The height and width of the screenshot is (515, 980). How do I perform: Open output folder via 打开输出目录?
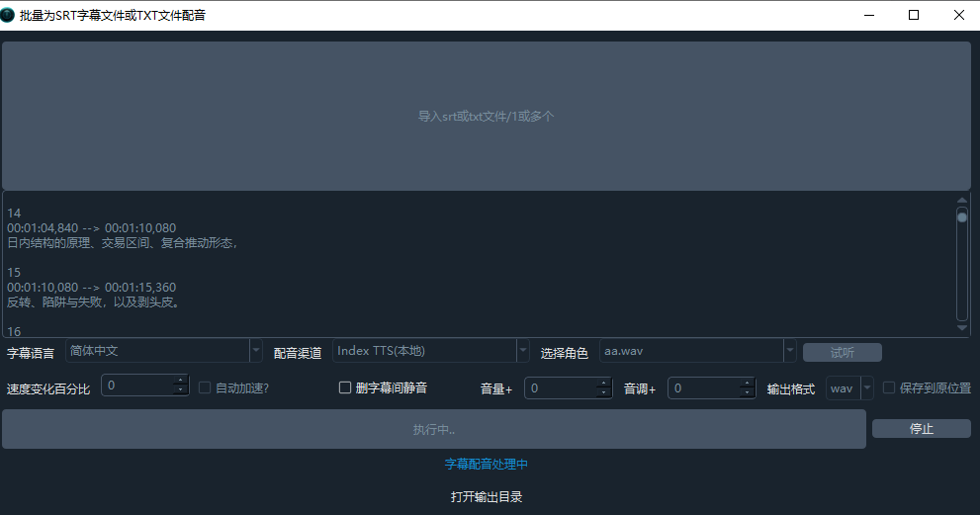pos(487,497)
